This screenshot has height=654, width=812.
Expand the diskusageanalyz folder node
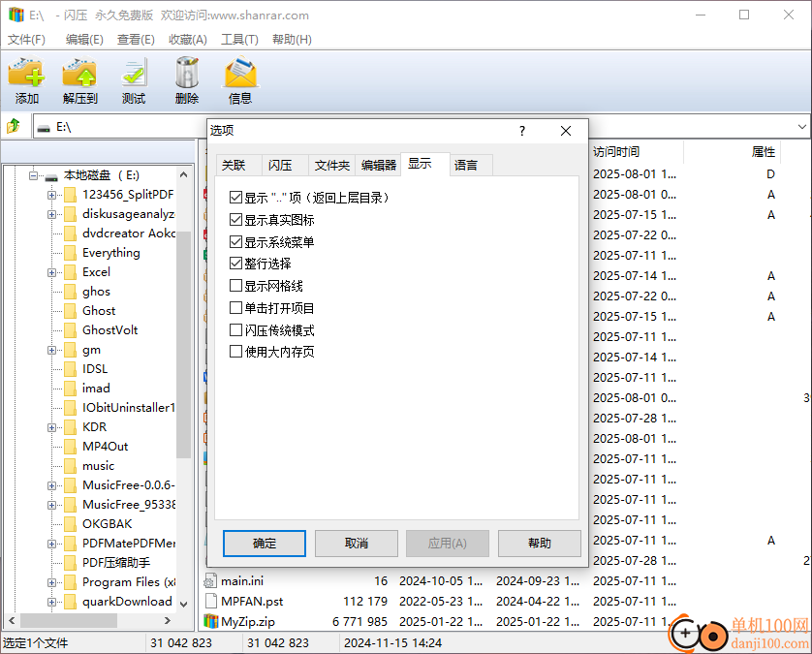click(x=51, y=214)
